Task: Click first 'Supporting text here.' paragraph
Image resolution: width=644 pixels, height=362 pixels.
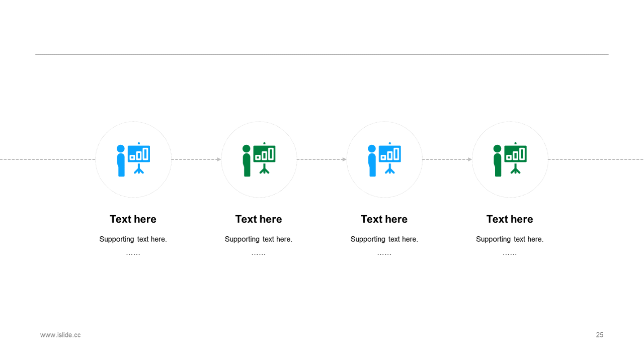Action: (x=133, y=239)
